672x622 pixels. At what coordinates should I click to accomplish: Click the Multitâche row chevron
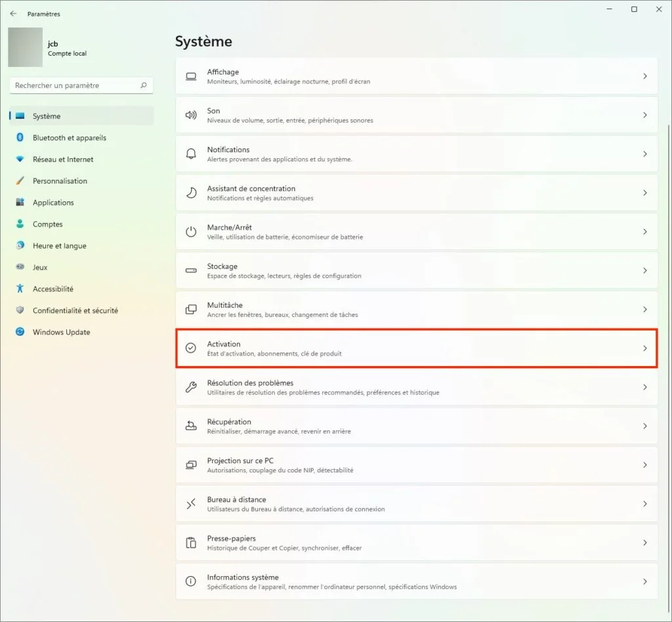[644, 309]
